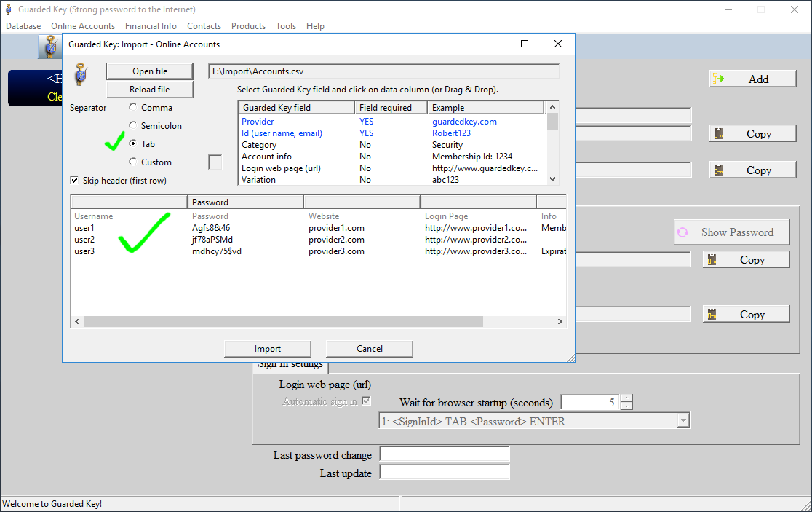Click the Add button in main window
This screenshot has width=812, height=512.
(752, 79)
